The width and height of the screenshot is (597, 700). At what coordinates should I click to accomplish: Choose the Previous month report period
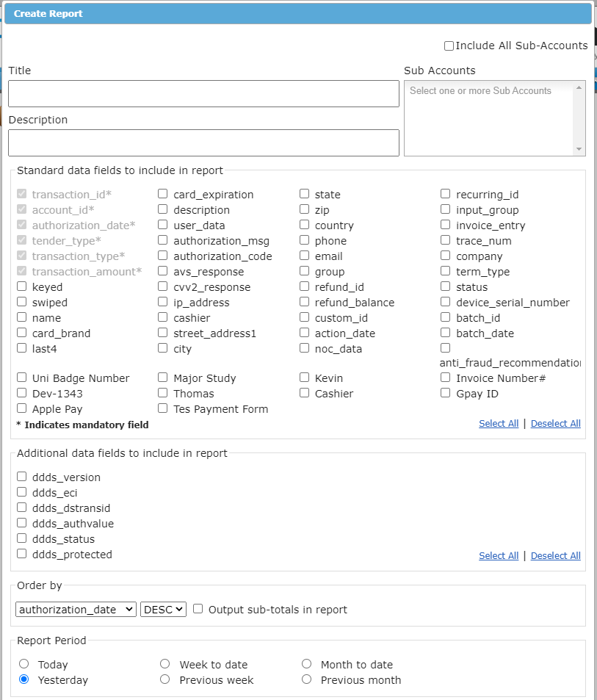[x=306, y=679]
